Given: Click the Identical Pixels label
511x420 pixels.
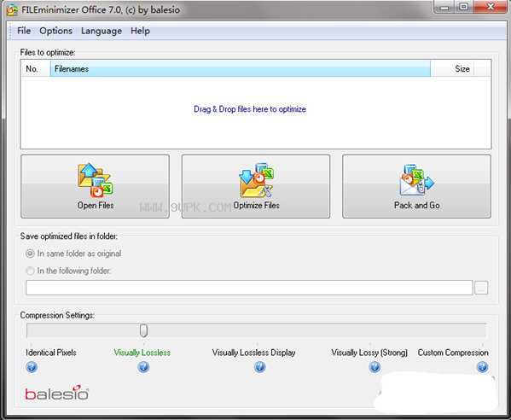Looking at the screenshot, I should point(51,353).
